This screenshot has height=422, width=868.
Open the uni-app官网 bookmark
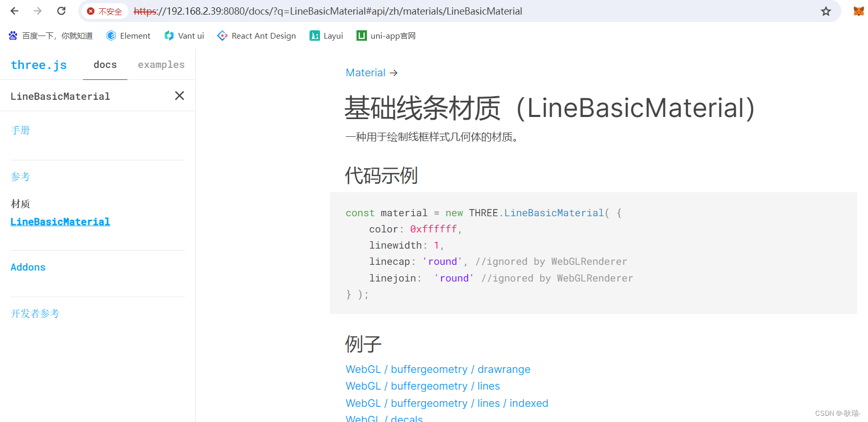tap(386, 36)
